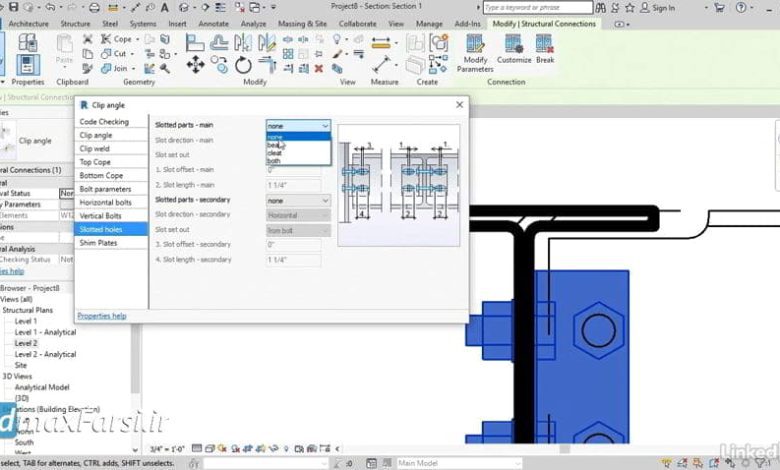Click Modify Parameters in Connection panel
The image size is (780, 470).
point(475,54)
